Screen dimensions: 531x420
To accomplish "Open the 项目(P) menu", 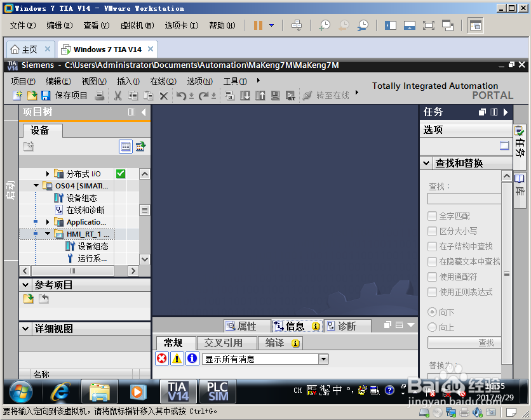I will (x=23, y=81).
